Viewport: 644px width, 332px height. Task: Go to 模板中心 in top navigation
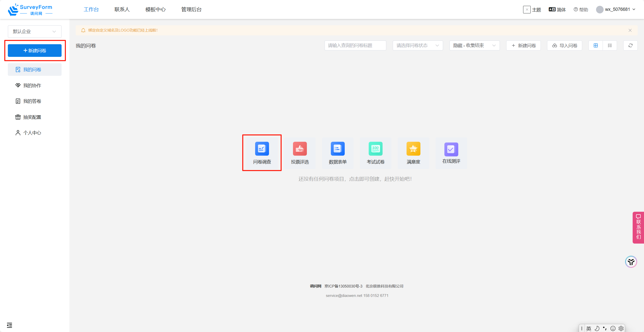155,10
